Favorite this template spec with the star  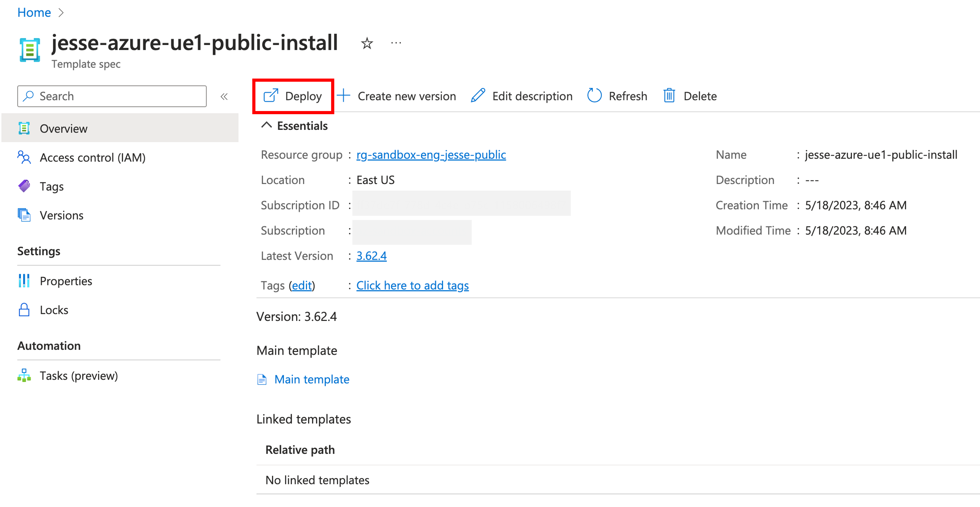(367, 43)
